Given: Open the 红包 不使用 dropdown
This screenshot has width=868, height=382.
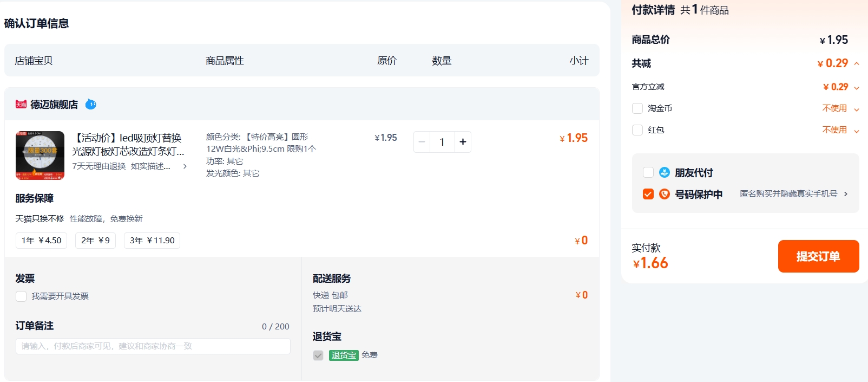Looking at the screenshot, I should point(840,130).
